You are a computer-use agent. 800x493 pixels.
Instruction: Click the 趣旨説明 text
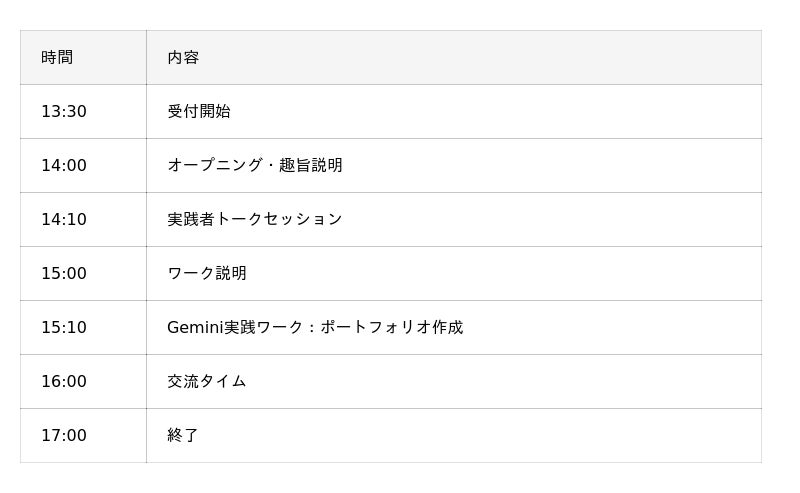pyautogui.click(x=311, y=165)
